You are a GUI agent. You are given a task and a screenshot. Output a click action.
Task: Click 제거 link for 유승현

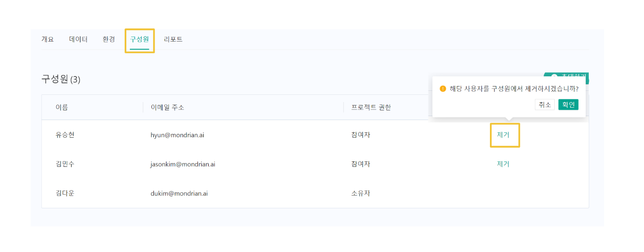pyautogui.click(x=503, y=135)
